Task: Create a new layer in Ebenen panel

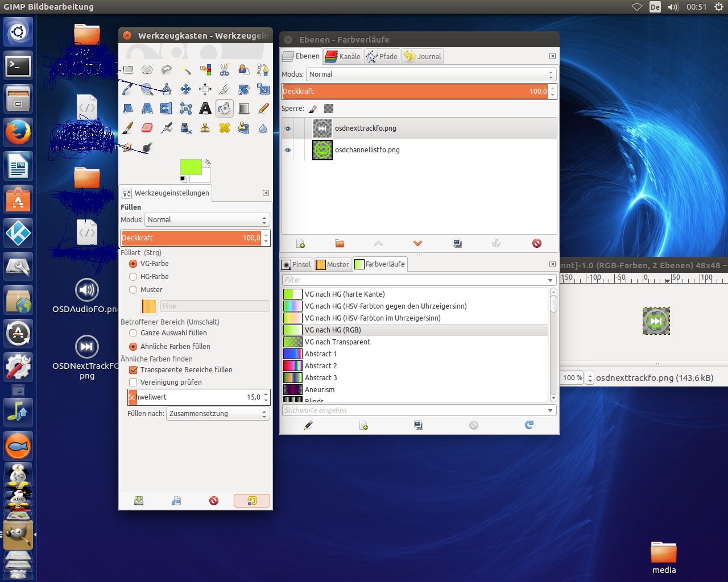Action: pyautogui.click(x=301, y=243)
